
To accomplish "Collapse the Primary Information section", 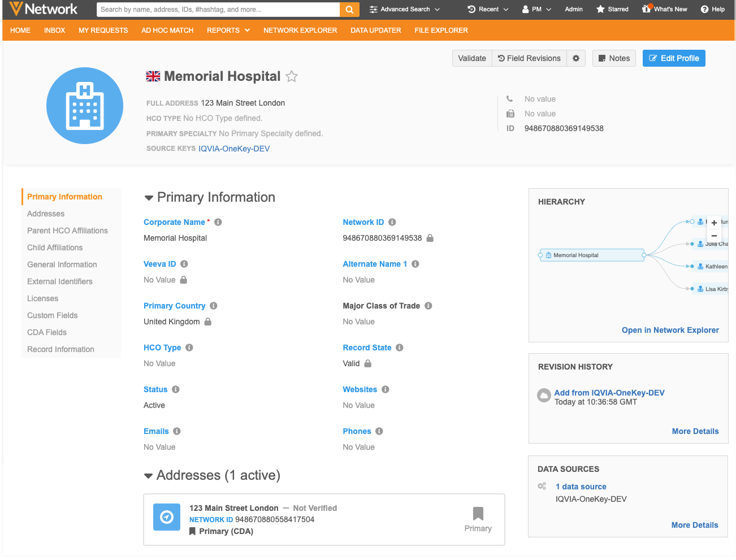I will pyautogui.click(x=149, y=198).
